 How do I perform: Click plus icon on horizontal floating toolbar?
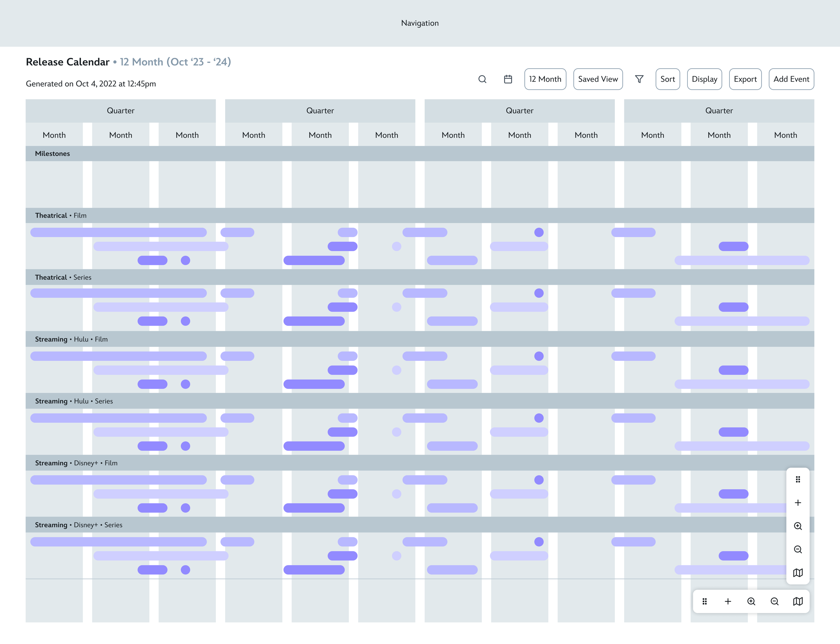[728, 601]
